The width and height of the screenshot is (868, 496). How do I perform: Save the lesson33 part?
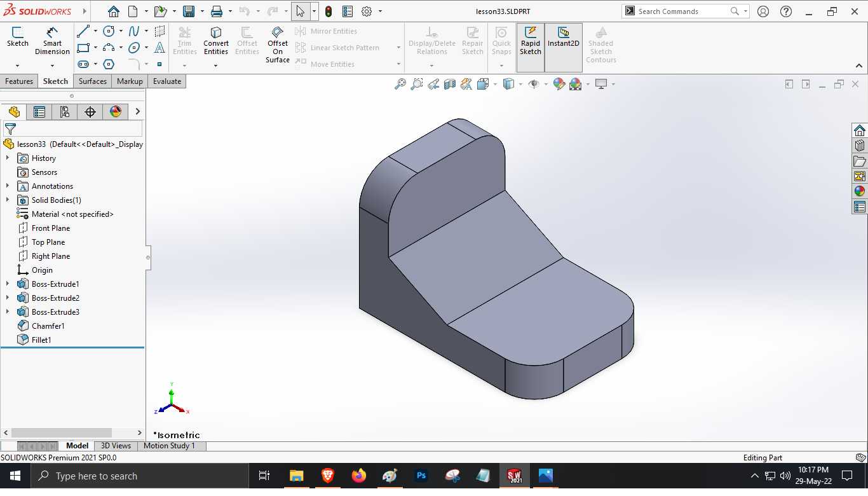point(188,11)
